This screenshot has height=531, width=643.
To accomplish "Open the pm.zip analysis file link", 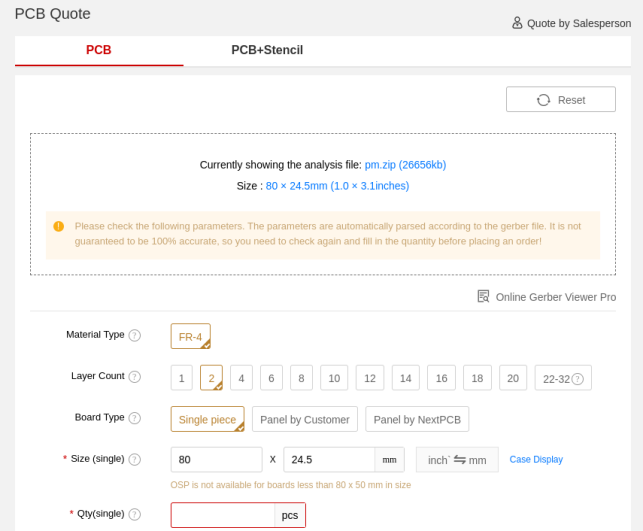I will tap(405, 165).
